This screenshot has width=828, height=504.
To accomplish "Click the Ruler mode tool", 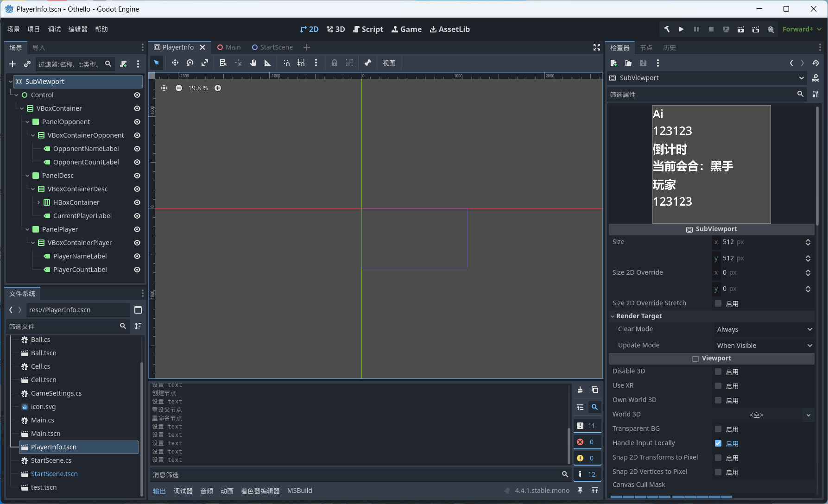I will pyautogui.click(x=268, y=63).
